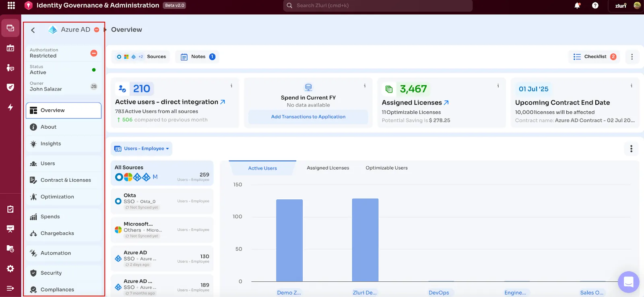Click the Applications icon in left rail

[10, 28]
